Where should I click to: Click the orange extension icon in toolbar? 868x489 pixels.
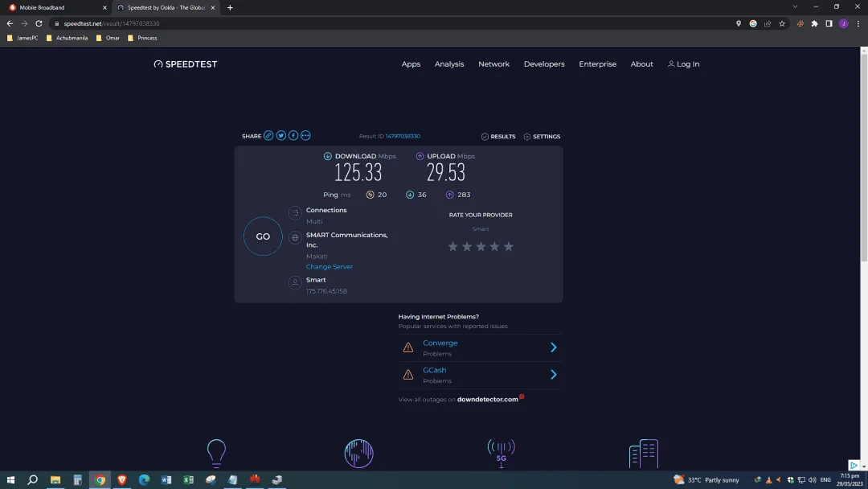[x=800, y=23]
